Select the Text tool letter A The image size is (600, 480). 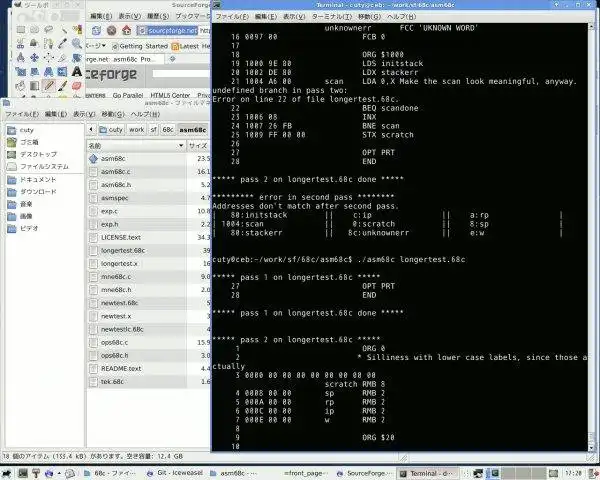[77, 72]
